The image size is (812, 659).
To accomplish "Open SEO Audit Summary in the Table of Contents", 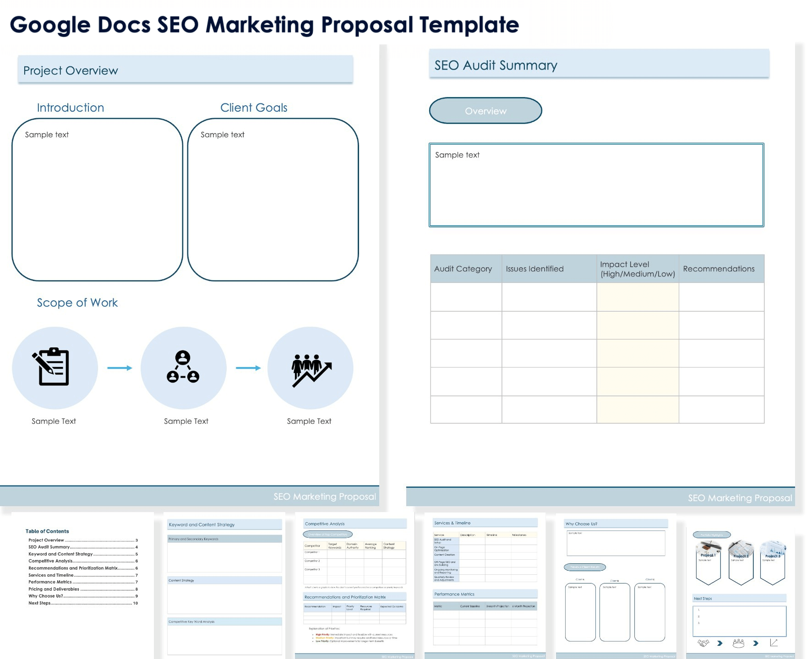I will point(83,547).
